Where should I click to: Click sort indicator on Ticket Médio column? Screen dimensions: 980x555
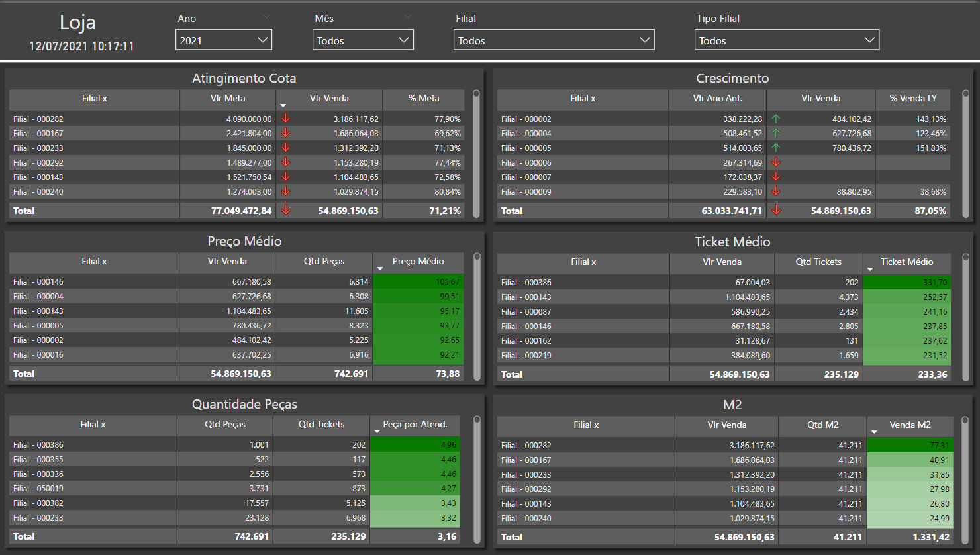(870, 269)
